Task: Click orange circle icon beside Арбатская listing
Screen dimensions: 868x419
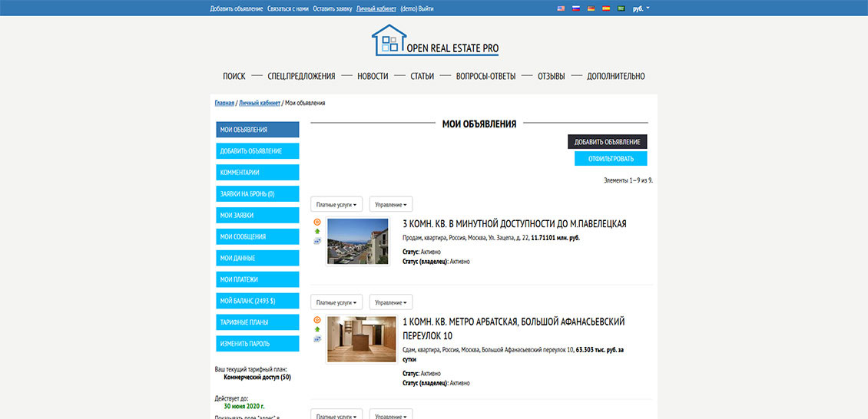Action: [317, 320]
